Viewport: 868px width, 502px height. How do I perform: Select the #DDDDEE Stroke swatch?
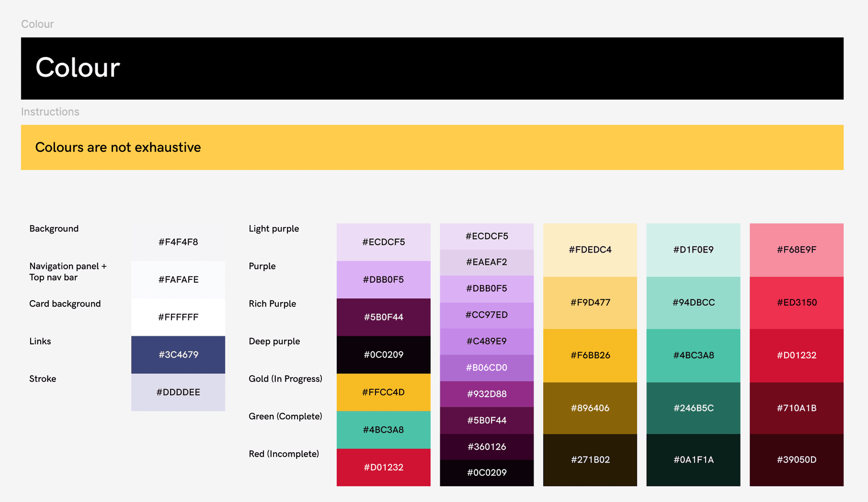(178, 392)
